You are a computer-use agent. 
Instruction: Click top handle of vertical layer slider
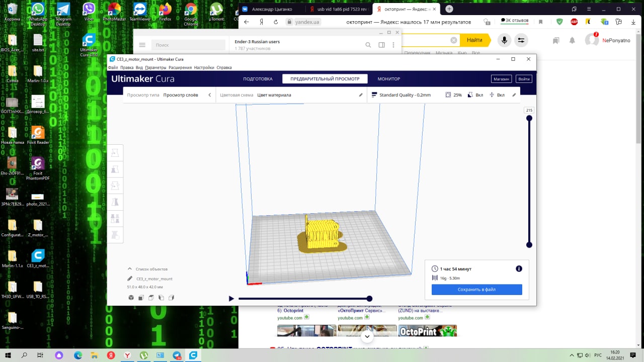point(529,118)
